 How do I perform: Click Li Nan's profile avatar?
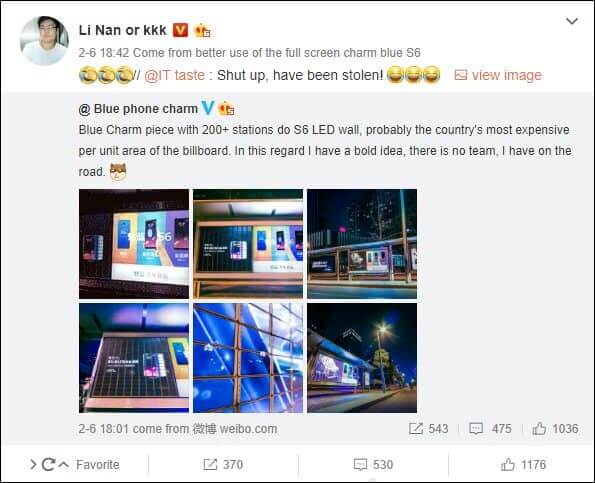(44, 41)
